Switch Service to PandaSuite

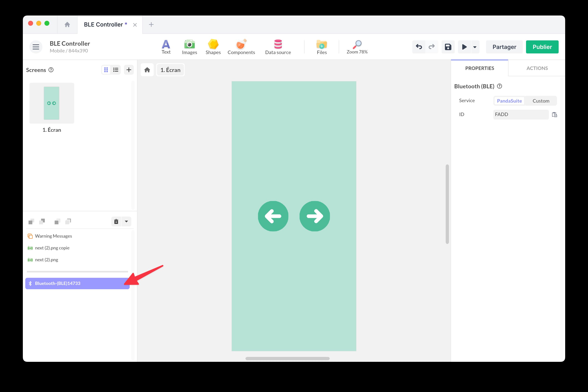coord(509,101)
